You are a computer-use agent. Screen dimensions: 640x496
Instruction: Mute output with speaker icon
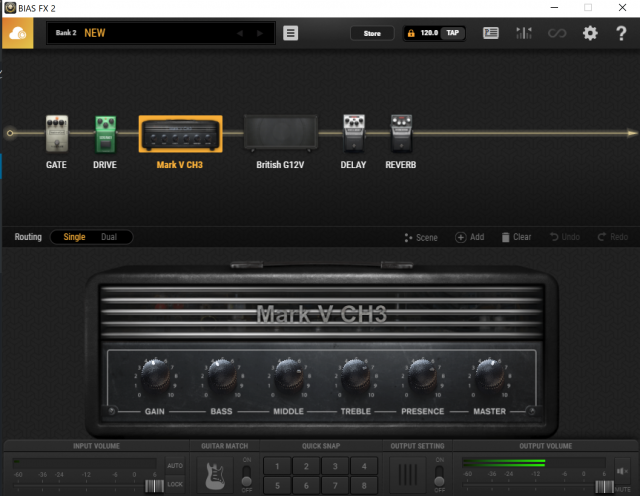pyautogui.click(x=622, y=471)
